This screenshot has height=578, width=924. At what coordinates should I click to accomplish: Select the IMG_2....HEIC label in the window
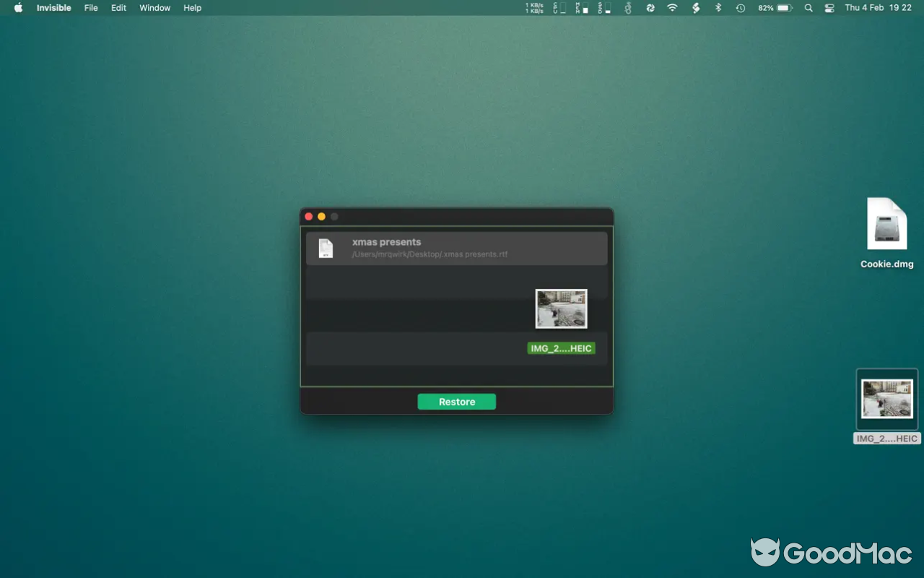[x=561, y=348]
